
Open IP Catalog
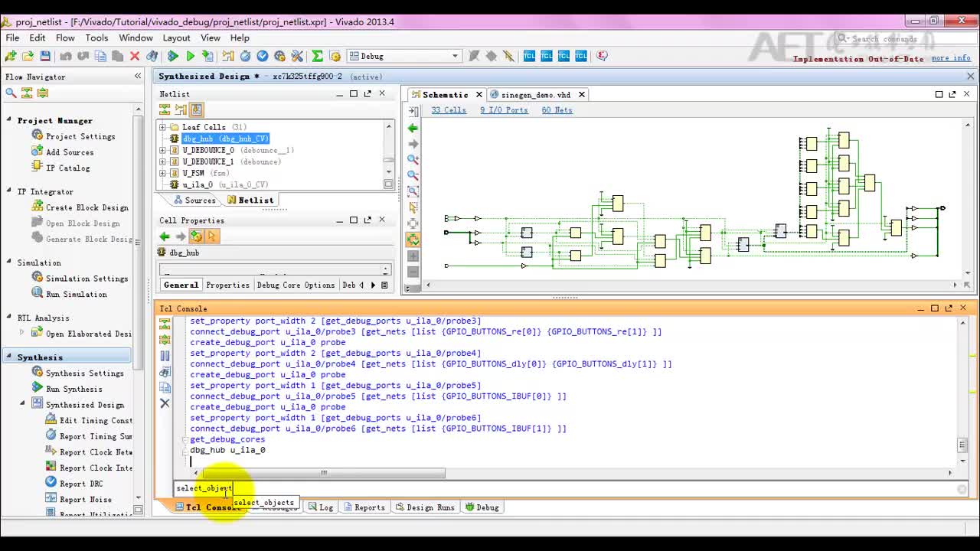coord(67,168)
